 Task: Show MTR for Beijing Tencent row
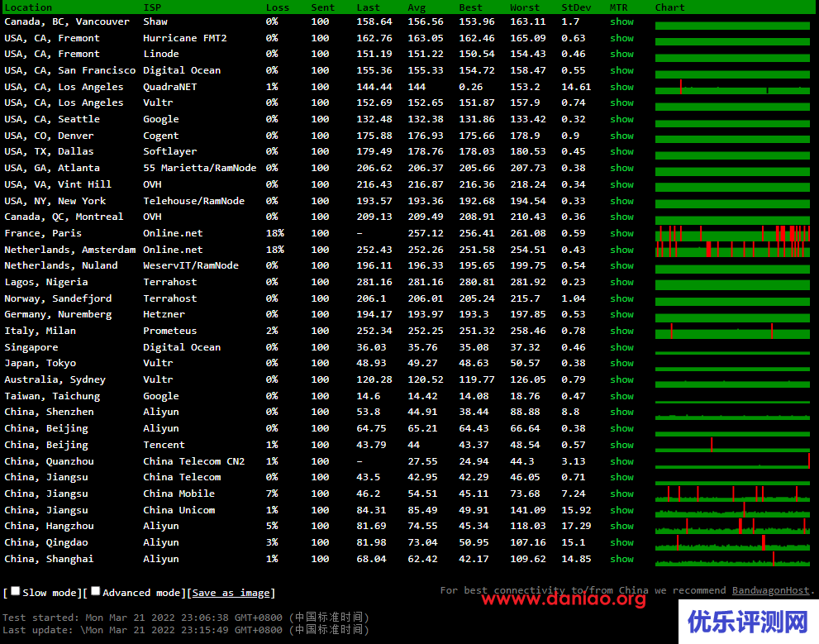621,445
